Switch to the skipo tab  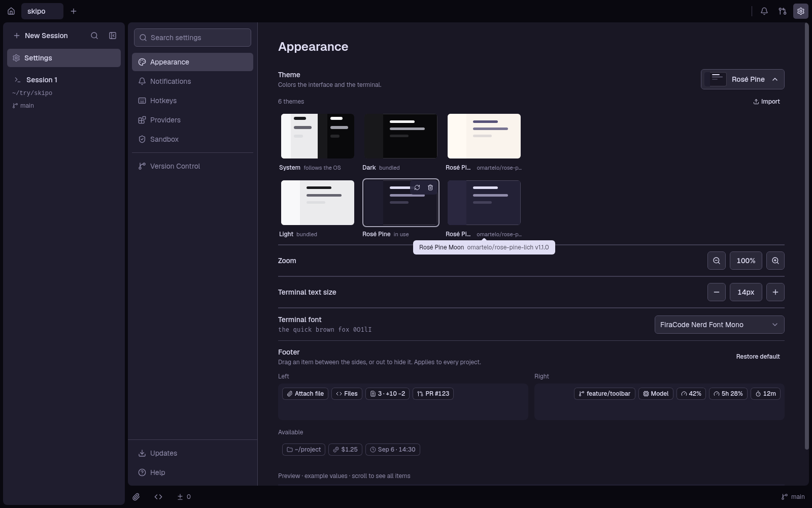42,11
